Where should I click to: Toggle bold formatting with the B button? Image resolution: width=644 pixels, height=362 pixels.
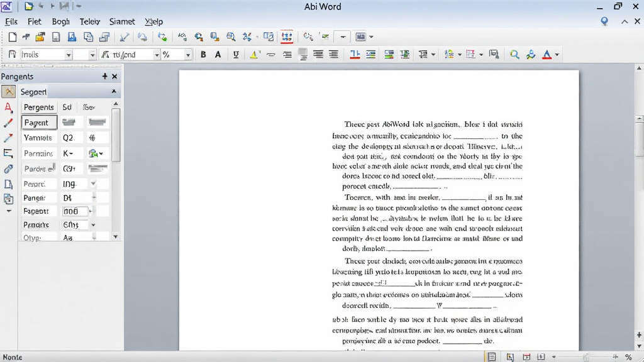[x=203, y=54]
